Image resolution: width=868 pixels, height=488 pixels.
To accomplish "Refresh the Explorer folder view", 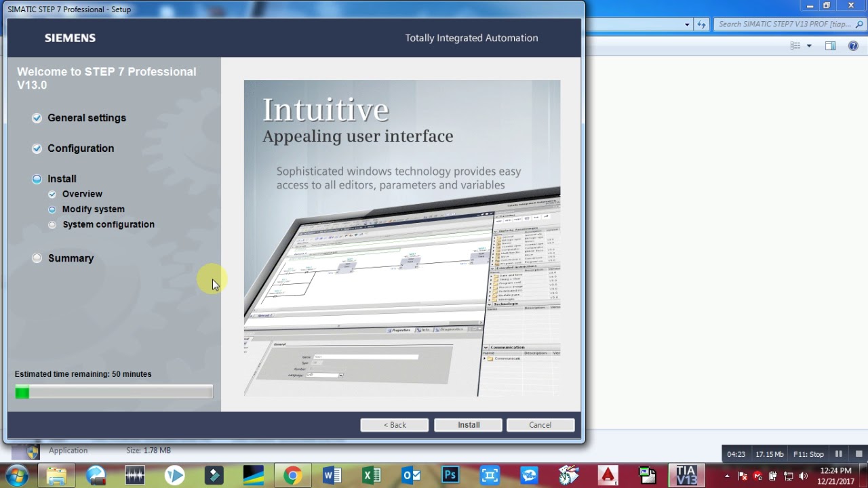I will click(702, 24).
